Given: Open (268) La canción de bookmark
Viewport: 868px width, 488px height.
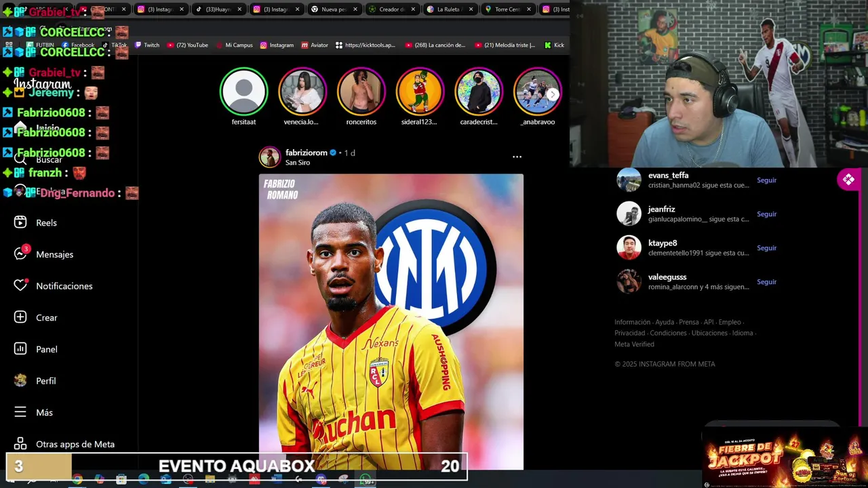Looking at the screenshot, I should (x=435, y=45).
